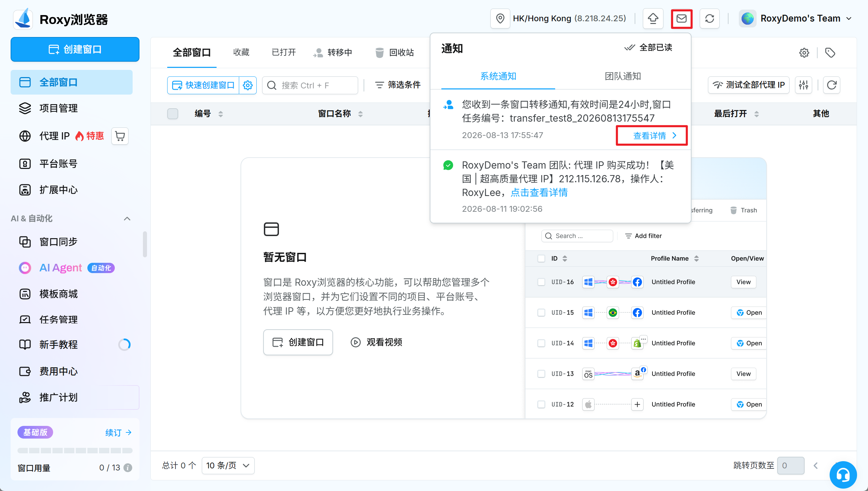868x491 pixels.
Task: Sort by 窗口名称 column arrows
Action: (360, 114)
